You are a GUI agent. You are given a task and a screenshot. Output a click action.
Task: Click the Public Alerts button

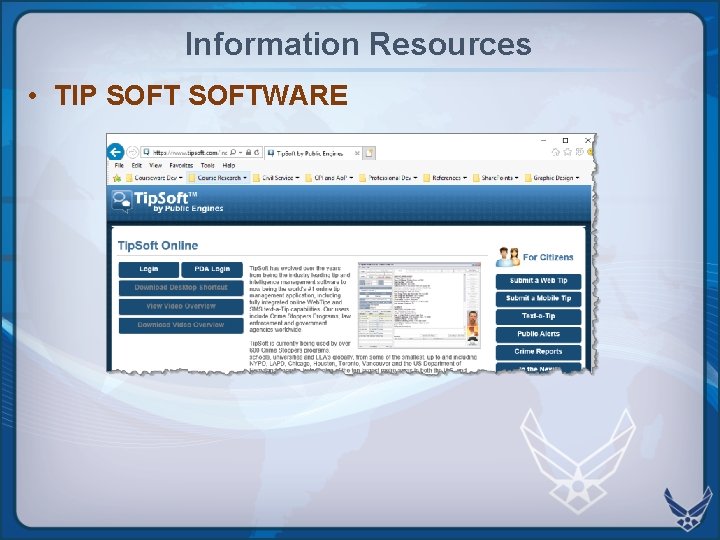click(x=538, y=334)
